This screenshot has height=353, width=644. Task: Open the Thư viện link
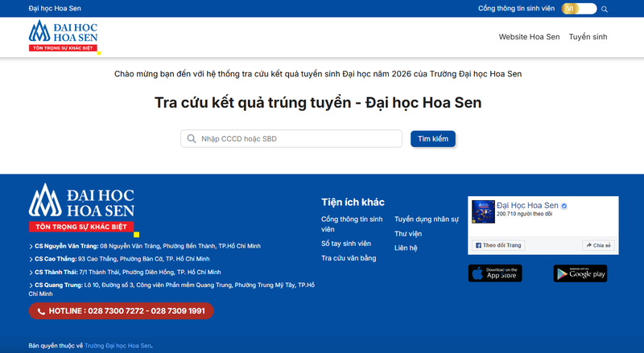coord(408,233)
